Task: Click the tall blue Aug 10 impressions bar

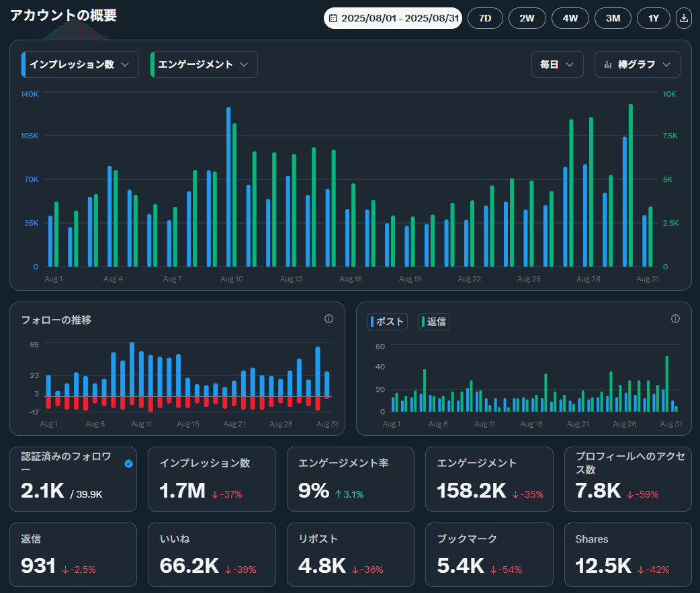Action: point(228,187)
